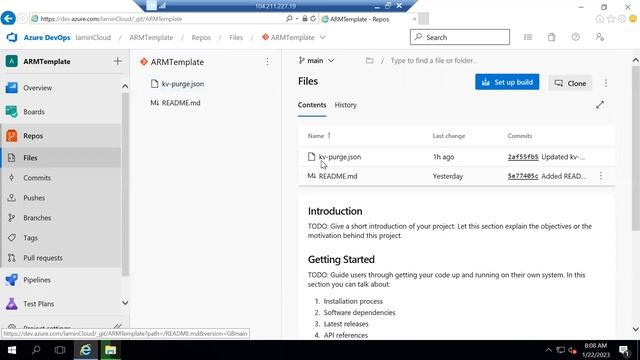Click Internet Explorer on the taskbar
The image size is (640, 360).
pyautogui.click(x=86, y=350)
